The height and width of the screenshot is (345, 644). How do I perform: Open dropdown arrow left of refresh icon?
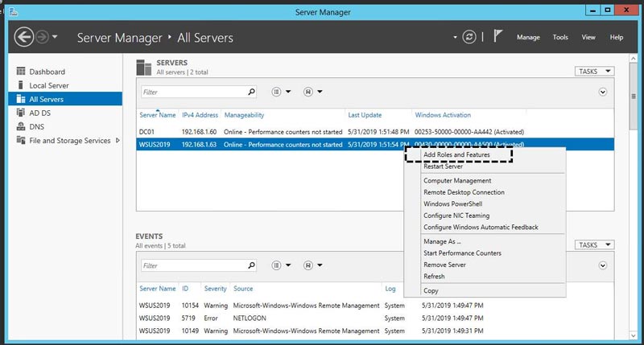coord(455,37)
